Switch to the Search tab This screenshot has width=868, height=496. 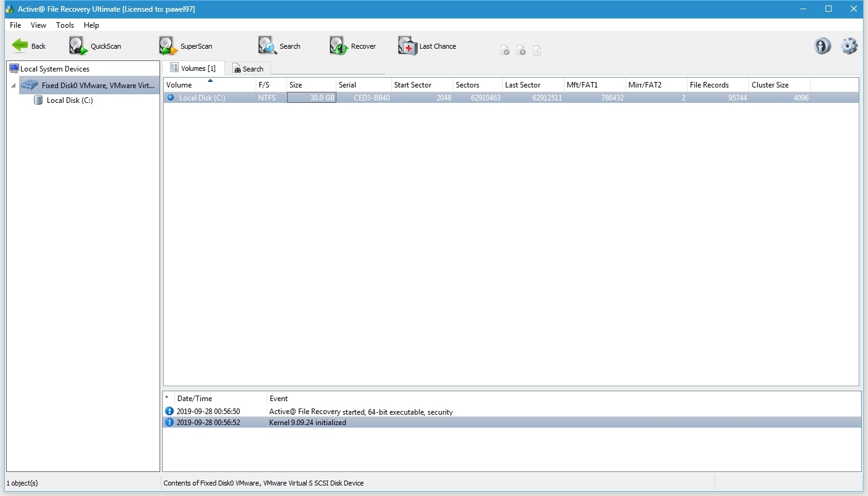[248, 68]
